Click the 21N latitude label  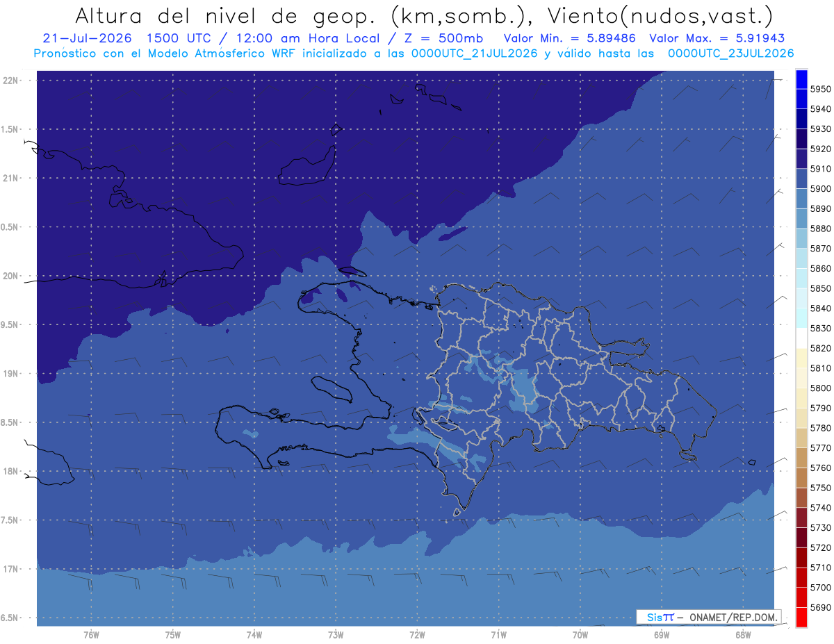coord(11,179)
